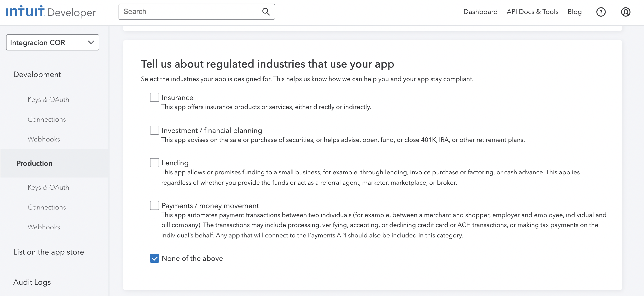Viewport: 644px width, 296px height.
Task: Click the 'Lending' option label
Action: pyautogui.click(x=175, y=163)
